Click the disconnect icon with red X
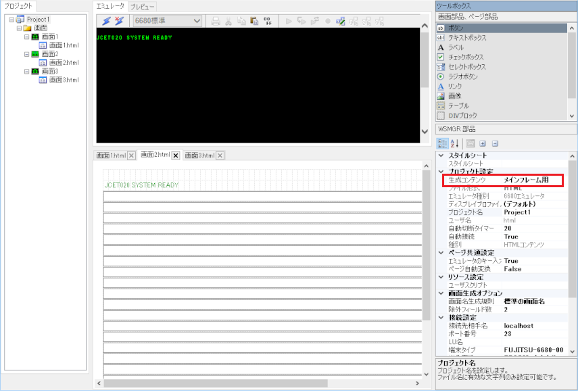Viewport: 578px width, 392px height. 118,21
